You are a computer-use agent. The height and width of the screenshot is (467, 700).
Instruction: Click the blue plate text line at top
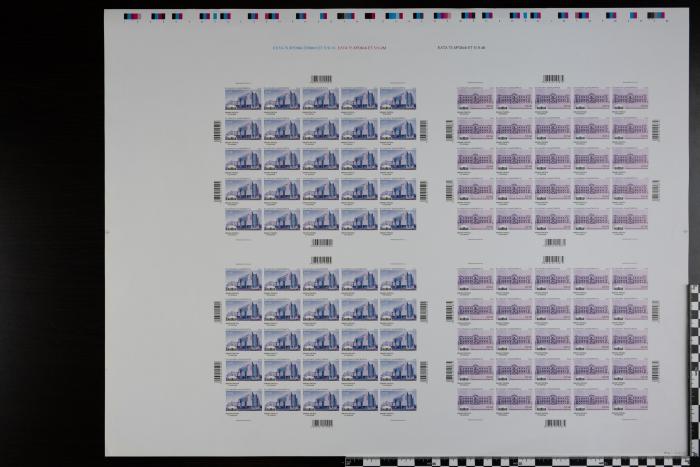point(304,47)
